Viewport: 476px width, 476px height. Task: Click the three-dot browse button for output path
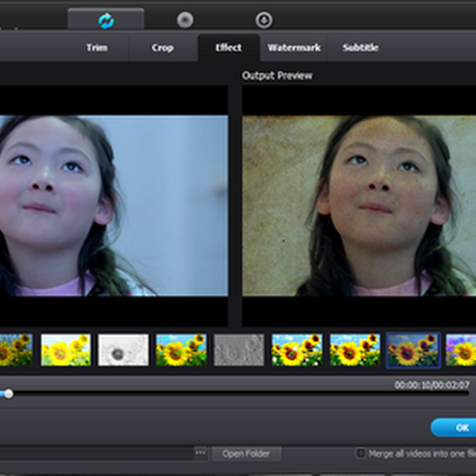pyautogui.click(x=201, y=453)
